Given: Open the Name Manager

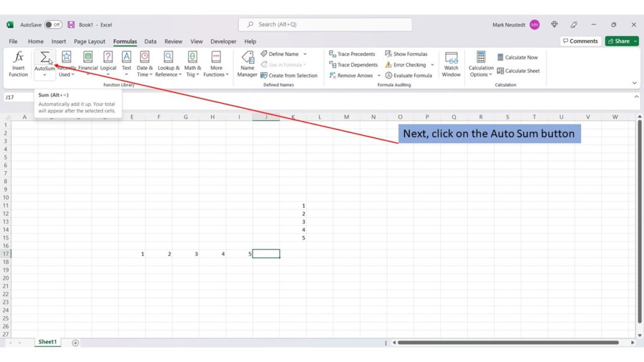Looking at the screenshot, I should point(247,63).
